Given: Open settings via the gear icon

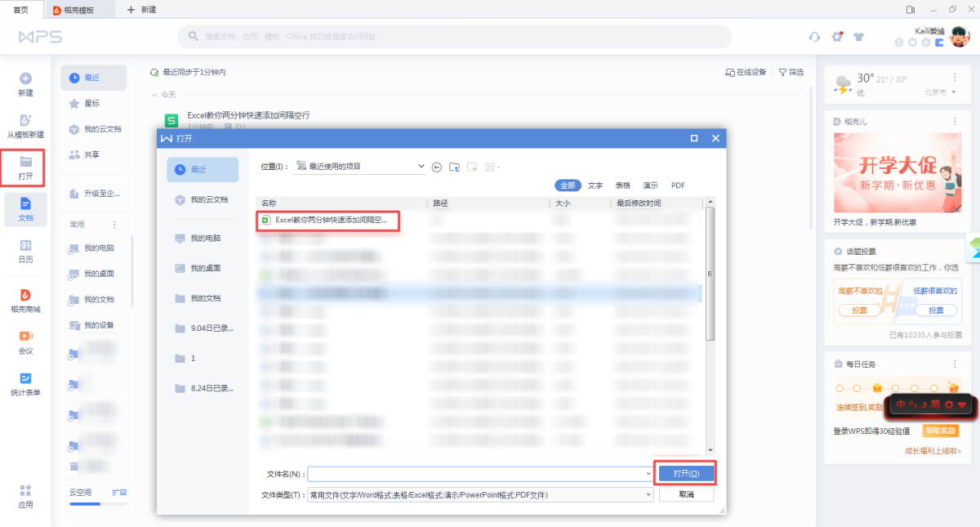Looking at the screenshot, I should pos(836,37).
